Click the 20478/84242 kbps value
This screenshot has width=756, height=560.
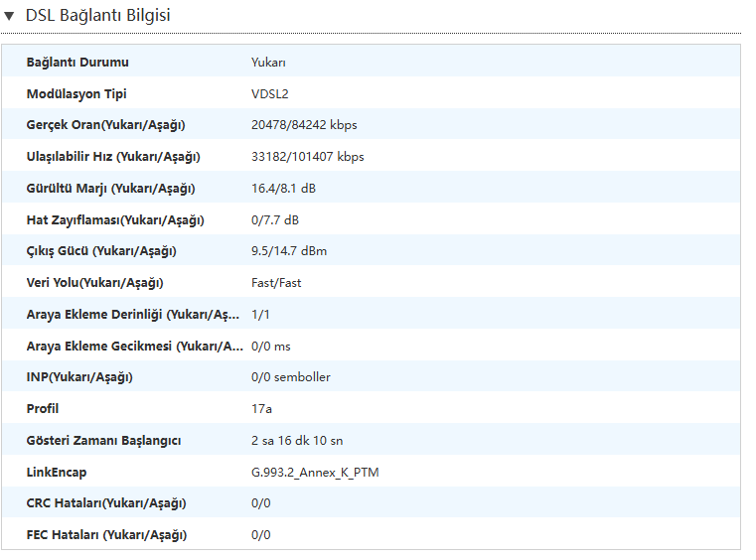coord(304,125)
